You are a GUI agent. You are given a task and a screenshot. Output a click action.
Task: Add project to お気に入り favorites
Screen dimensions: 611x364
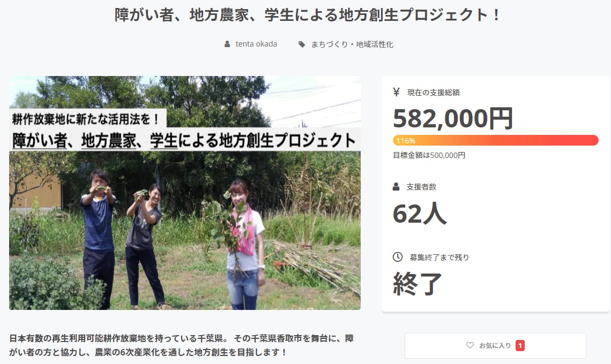tap(495, 345)
